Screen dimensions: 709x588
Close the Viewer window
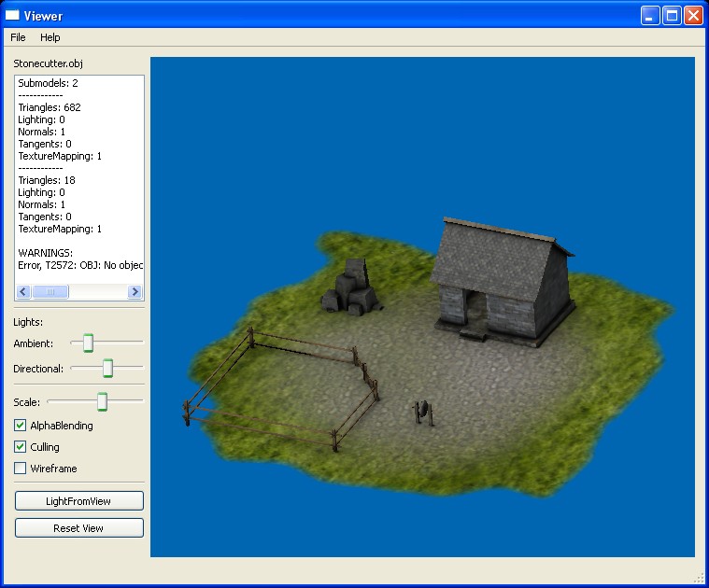pyautogui.click(x=693, y=15)
